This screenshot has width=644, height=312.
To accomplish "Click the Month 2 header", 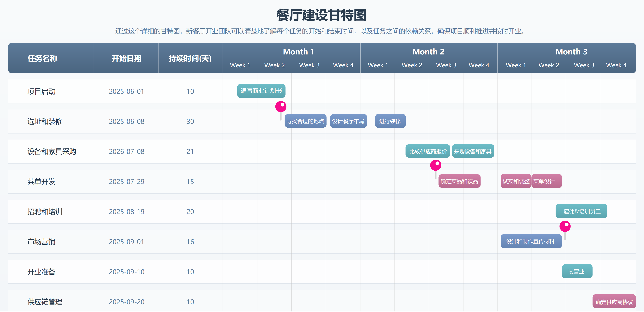I will pyautogui.click(x=428, y=52).
